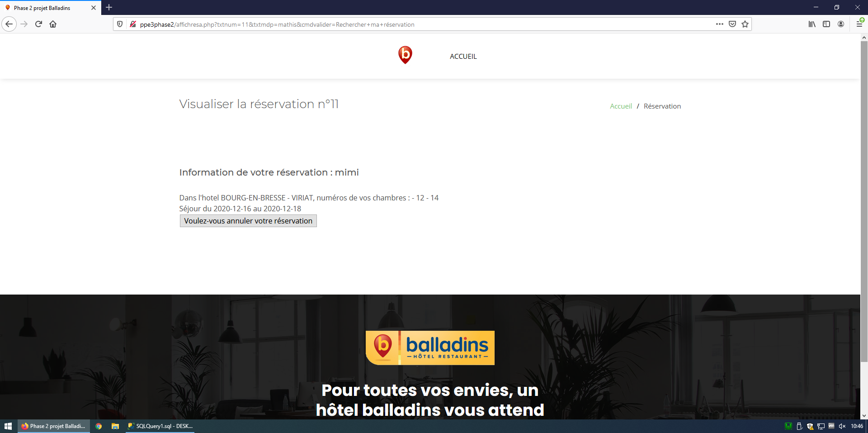Open the Firefox account icon
The image size is (868, 433).
tap(841, 24)
